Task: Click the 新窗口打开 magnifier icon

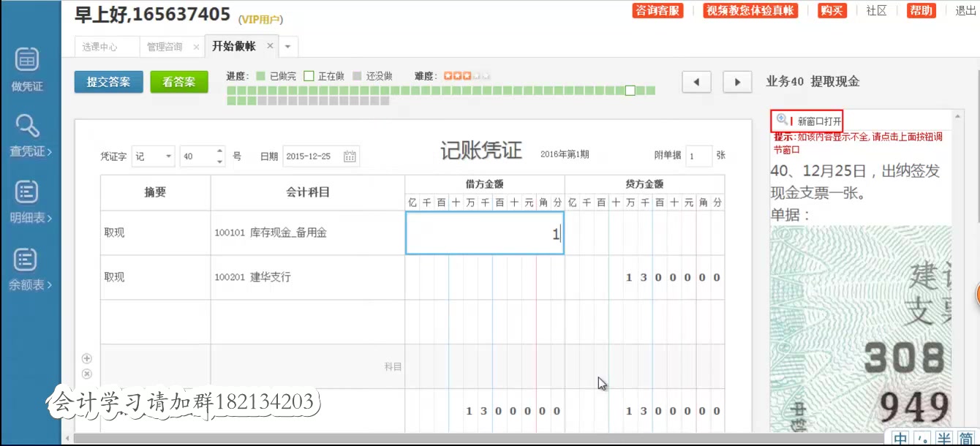Action: [x=780, y=118]
